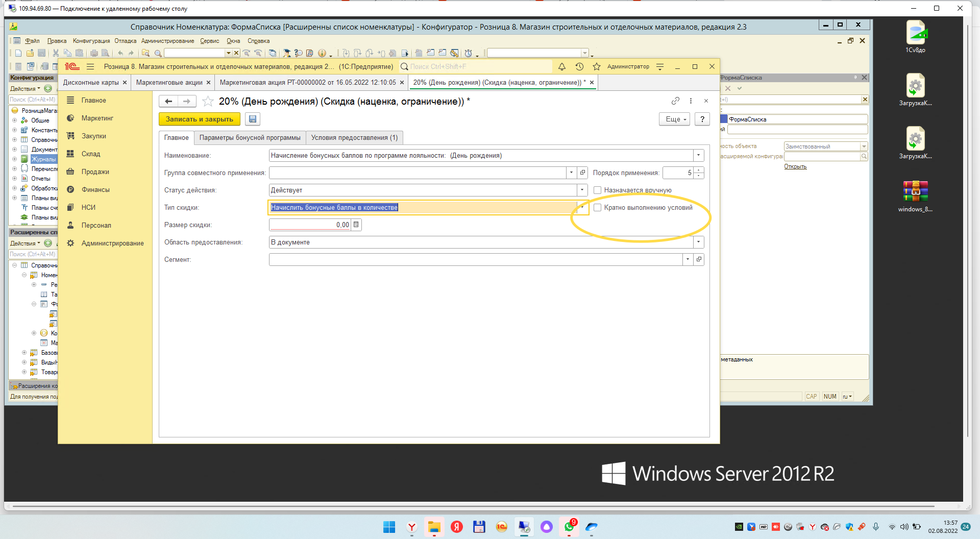Open calculator for Размер скидки field

[356, 225]
